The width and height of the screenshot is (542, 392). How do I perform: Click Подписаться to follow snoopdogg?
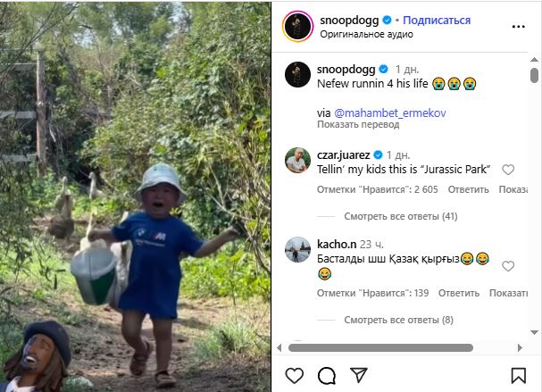(436, 20)
